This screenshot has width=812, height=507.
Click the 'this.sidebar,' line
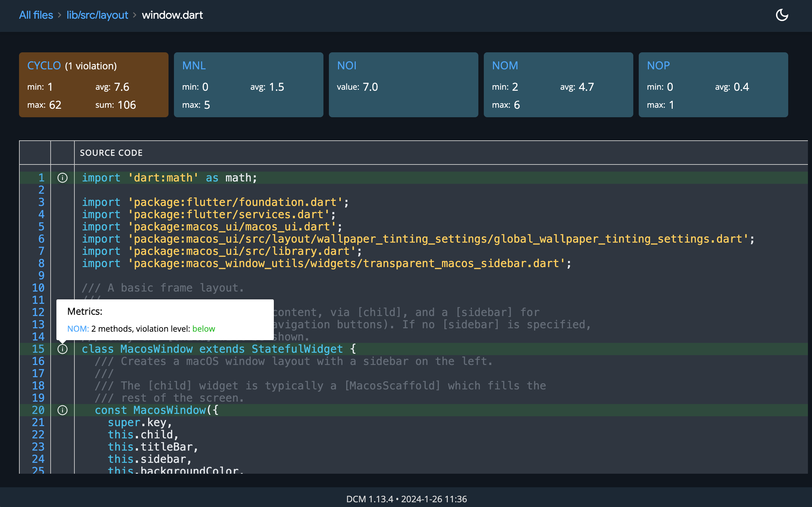point(150,459)
